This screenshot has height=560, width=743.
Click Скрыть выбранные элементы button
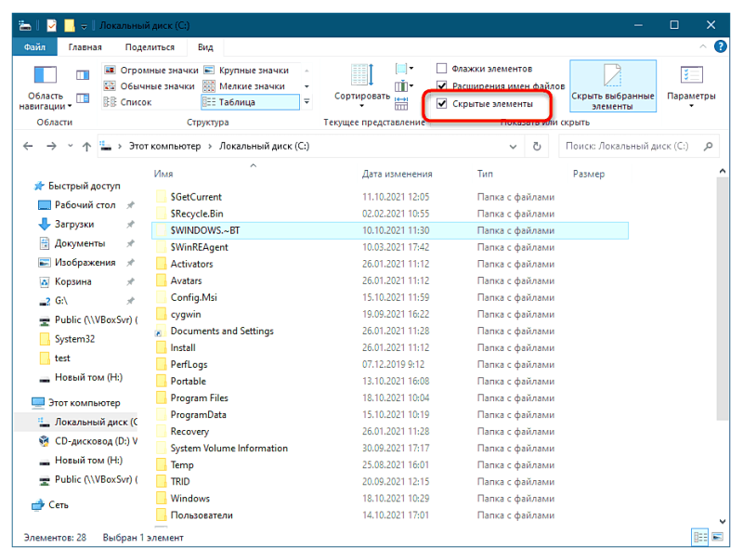coord(613,86)
